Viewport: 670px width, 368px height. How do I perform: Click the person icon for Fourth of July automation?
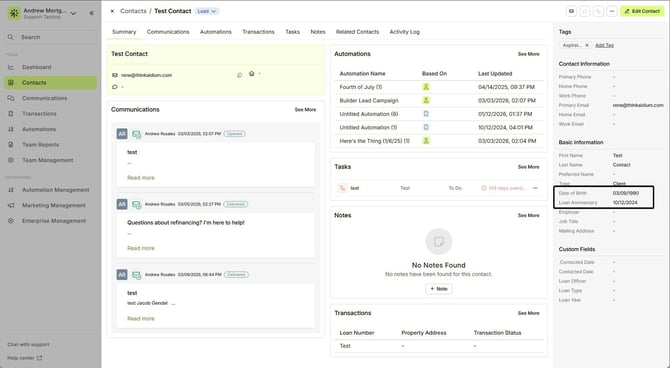point(426,87)
